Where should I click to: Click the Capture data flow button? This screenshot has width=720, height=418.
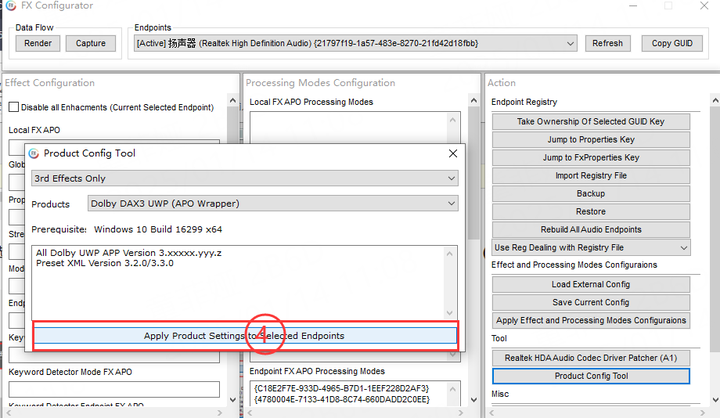pyautogui.click(x=90, y=43)
